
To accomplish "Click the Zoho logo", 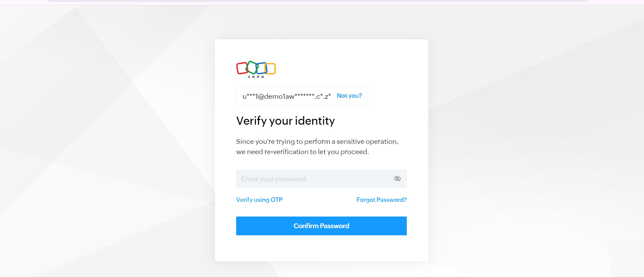I will coord(256,69).
